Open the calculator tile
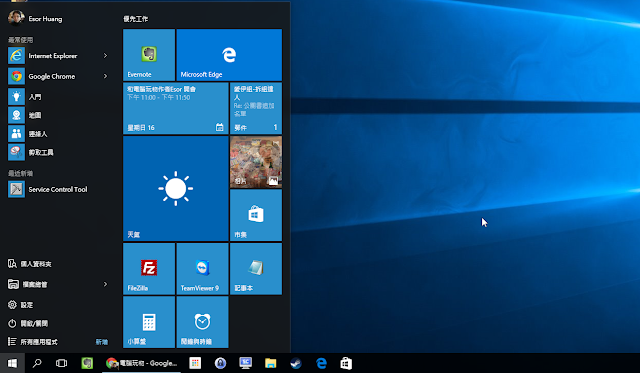Image resolution: width=640 pixels, height=373 pixels. (149, 322)
